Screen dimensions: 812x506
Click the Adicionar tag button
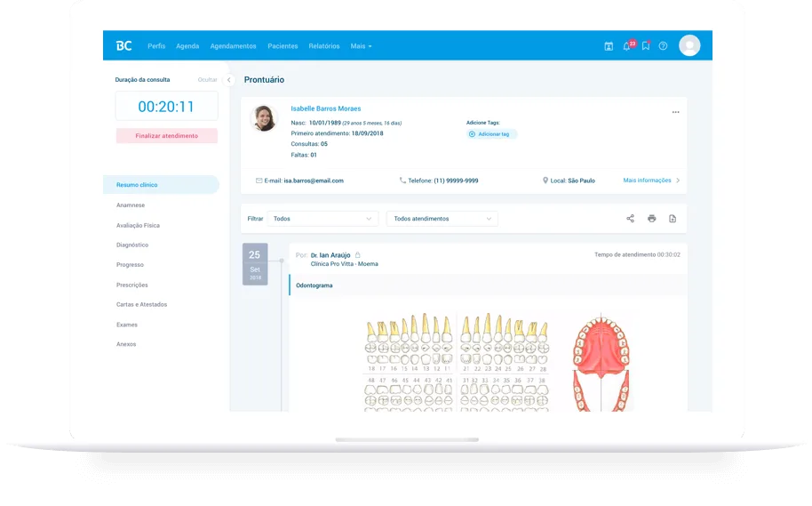click(492, 134)
